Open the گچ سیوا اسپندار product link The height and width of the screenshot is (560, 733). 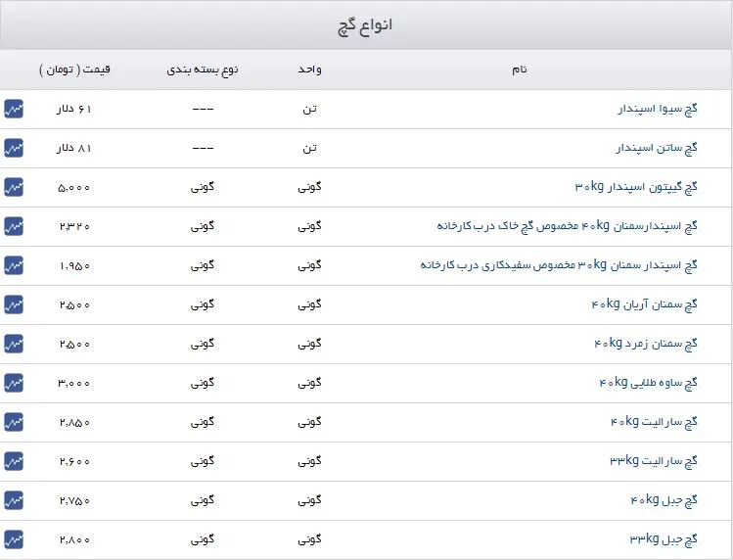658,109
